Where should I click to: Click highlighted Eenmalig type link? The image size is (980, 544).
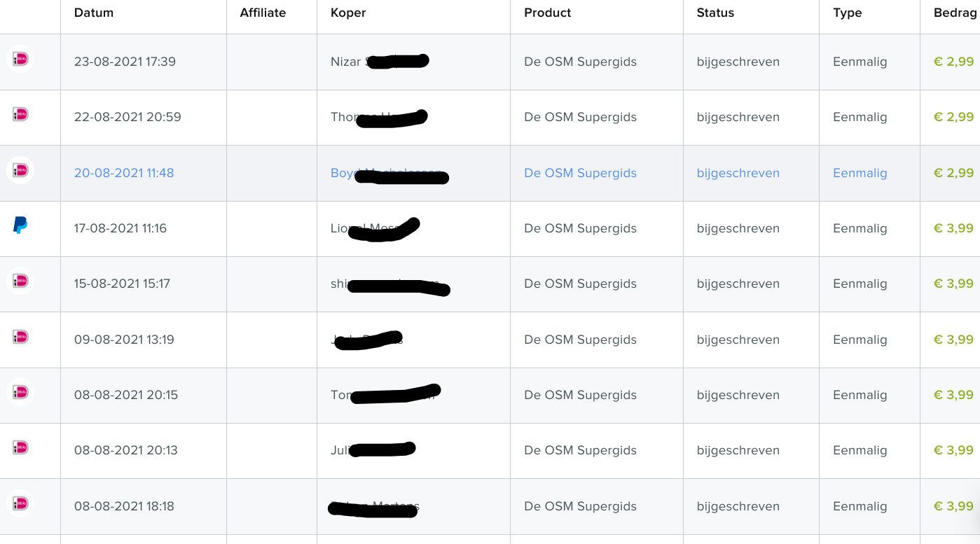click(860, 173)
